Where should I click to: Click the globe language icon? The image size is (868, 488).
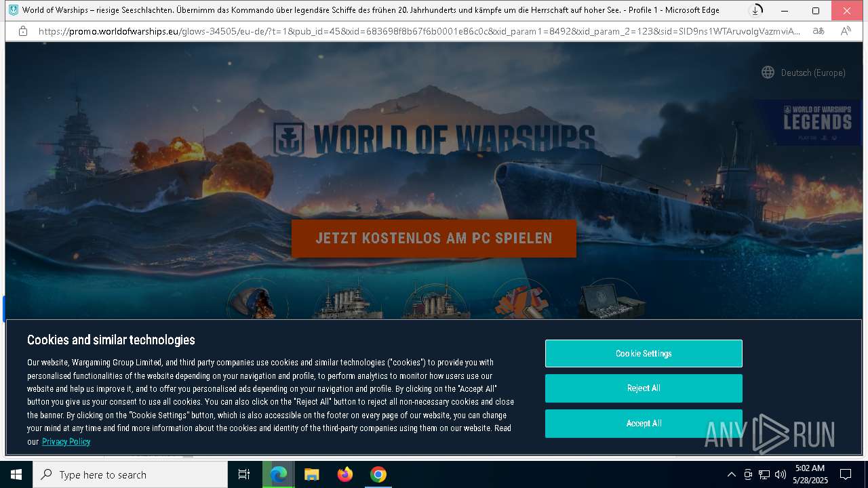[768, 73]
